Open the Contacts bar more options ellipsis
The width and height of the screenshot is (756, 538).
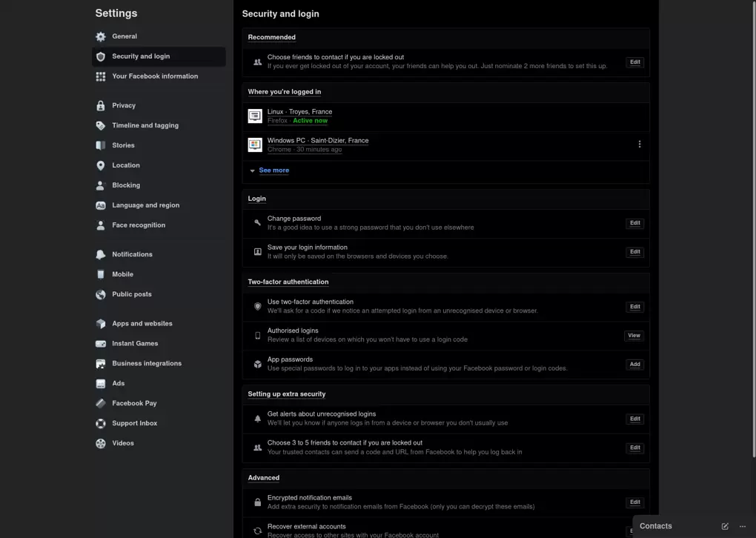point(743,526)
